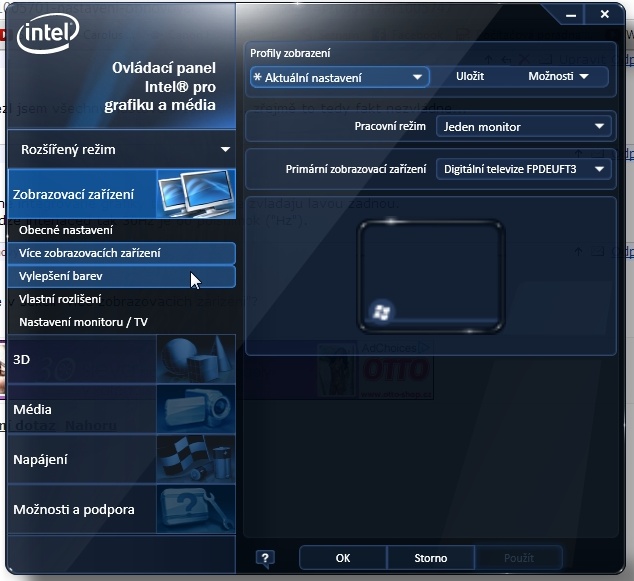Click the Storno button
634x581 pixels.
(x=431, y=558)
